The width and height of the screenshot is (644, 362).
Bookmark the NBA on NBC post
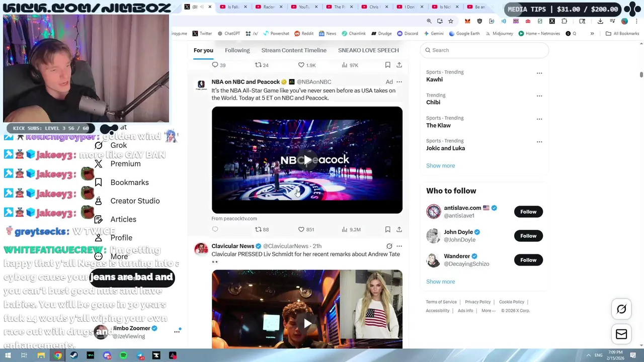tap(387, 229)
